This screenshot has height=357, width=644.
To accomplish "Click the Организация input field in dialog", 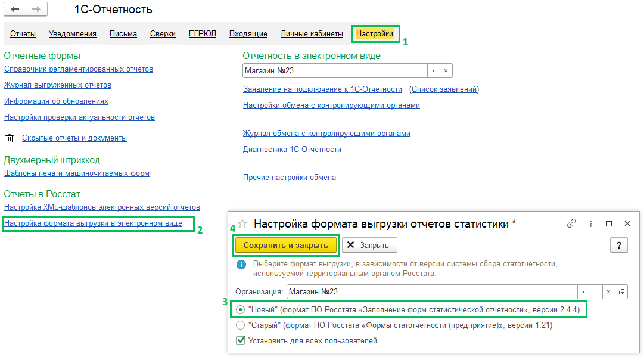I will click(x=432, y=291).
